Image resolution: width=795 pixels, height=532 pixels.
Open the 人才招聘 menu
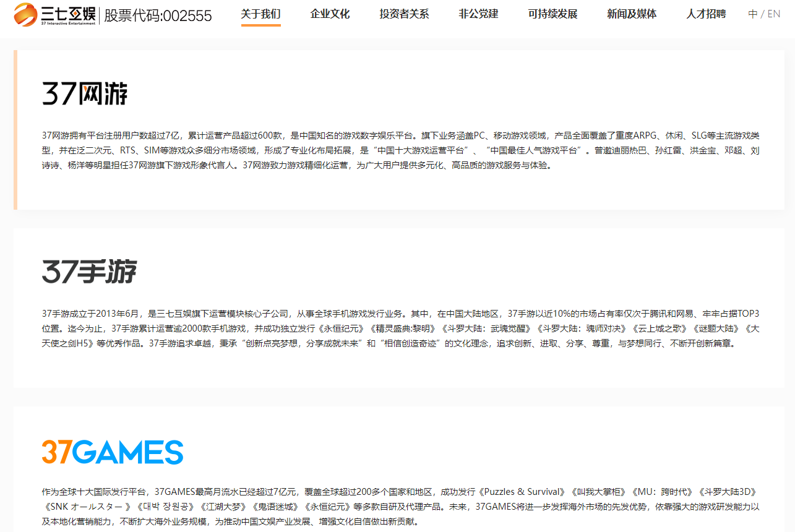[706, 14]
